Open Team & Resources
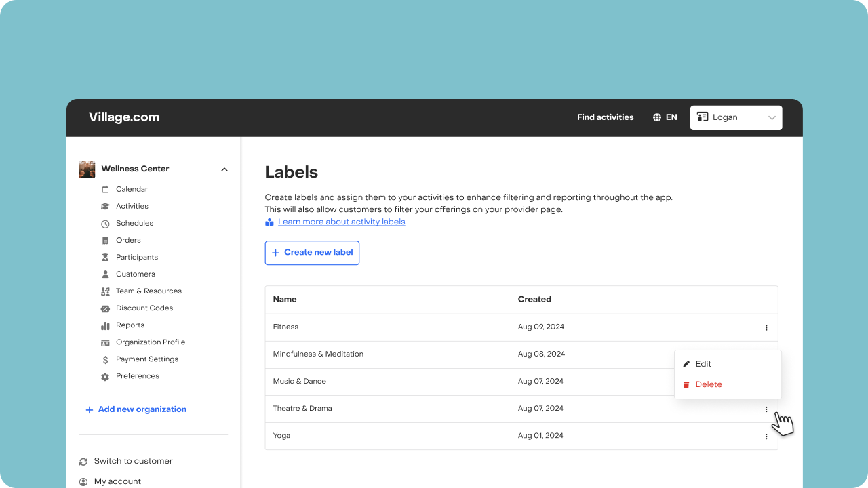The height and width of the screenshot is (488, 868). pyautogui.click(x=149, y=291)
